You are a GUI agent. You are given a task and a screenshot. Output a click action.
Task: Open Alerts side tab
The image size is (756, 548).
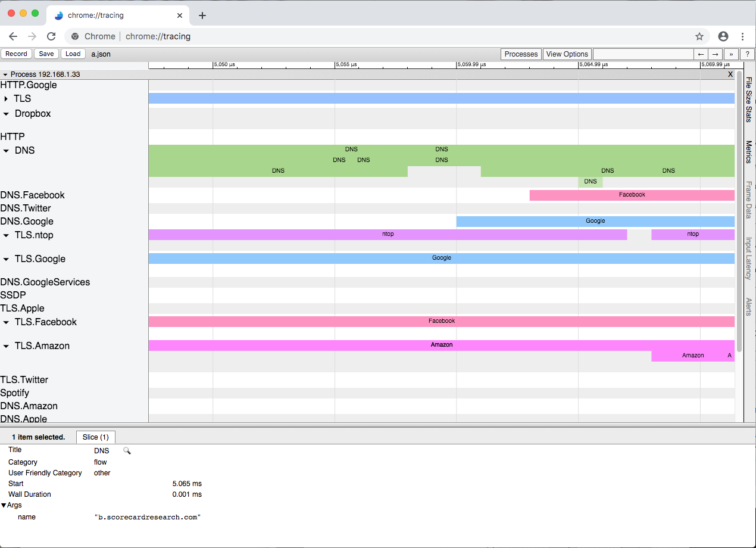tap(749, 307)
